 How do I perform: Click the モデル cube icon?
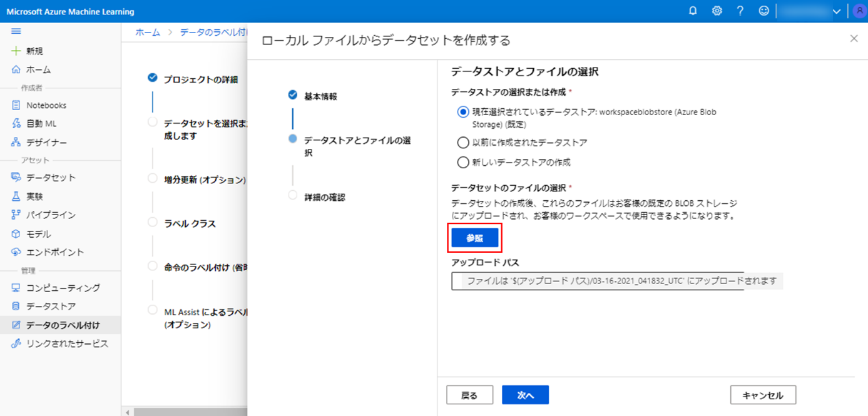[16, 234]
